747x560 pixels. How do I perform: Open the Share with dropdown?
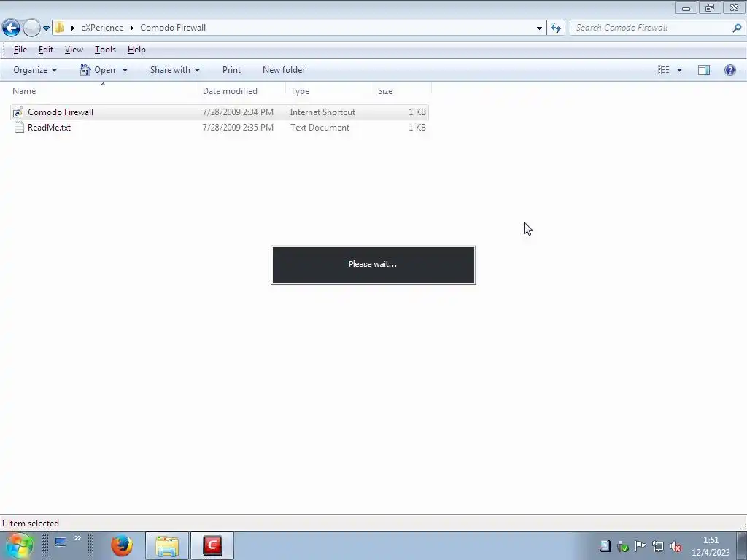tap(175, 70)
